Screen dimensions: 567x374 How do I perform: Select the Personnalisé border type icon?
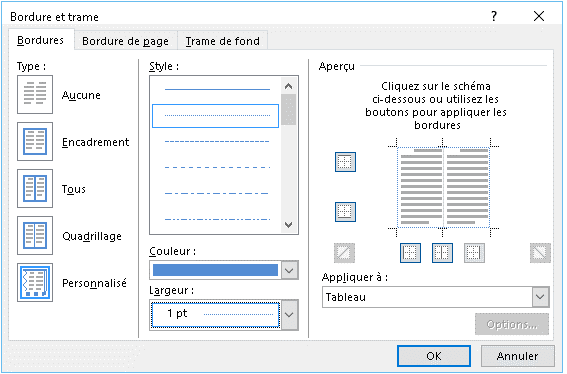pyautogui.click(x=35, y=282)
